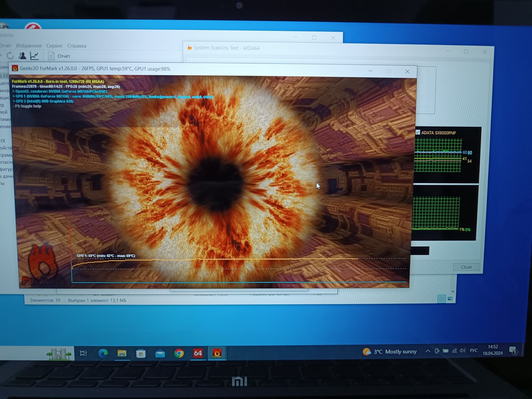Open the weather widget showing 3°C Mostly sunny
532x399 pixels.
pyautogui.click(x=390, y=352)
